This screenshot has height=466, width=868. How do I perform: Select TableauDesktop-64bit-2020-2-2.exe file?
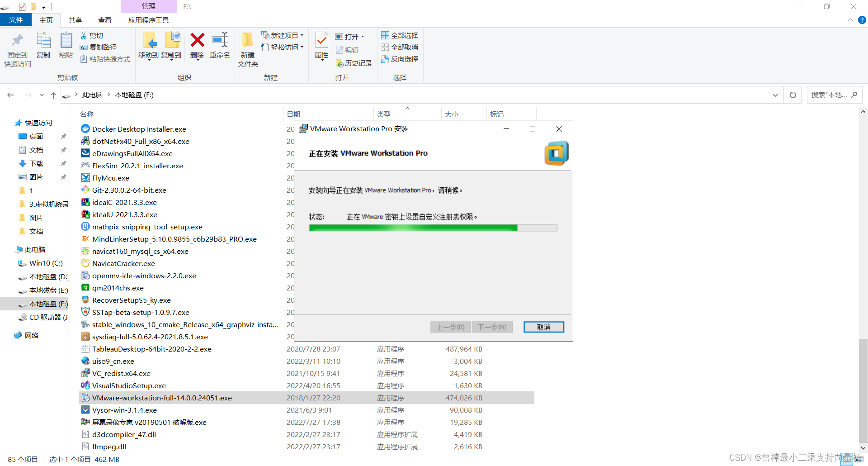307,349
